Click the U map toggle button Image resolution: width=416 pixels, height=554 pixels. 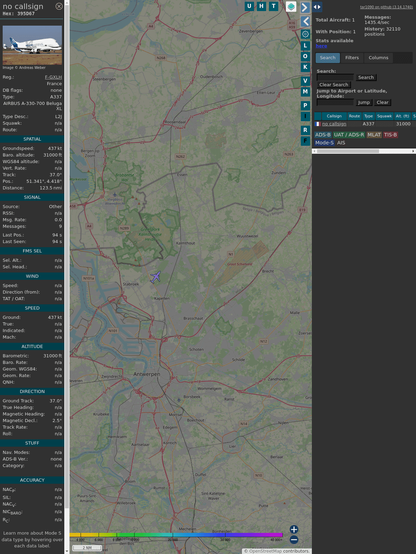[250, 6]
